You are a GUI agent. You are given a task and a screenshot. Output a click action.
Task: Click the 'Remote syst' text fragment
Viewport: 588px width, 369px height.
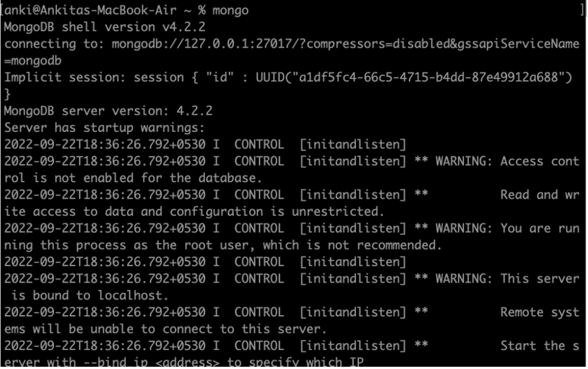(540, 312)
